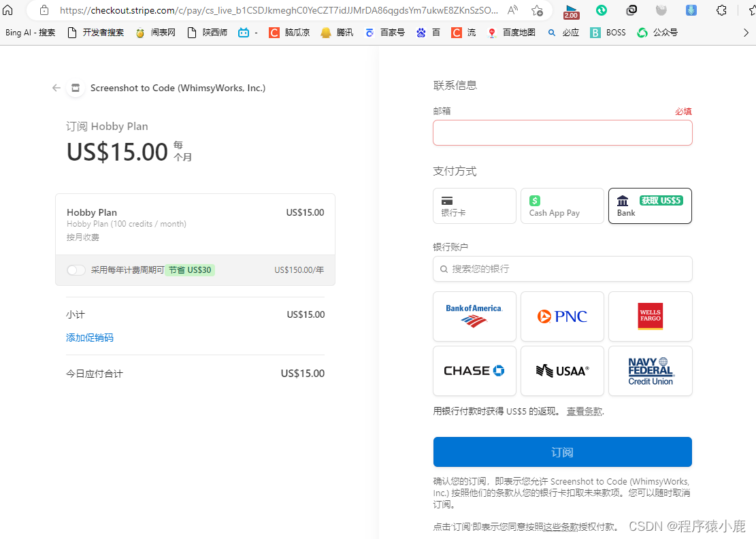The image size is (756, 539).
Task: Click the Screenshot to Code storefront icon
Action: pos(76,88)
